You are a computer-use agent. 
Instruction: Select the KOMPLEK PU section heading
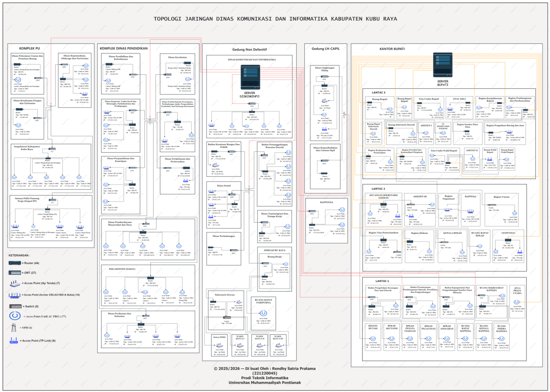(x=29, y=48)
